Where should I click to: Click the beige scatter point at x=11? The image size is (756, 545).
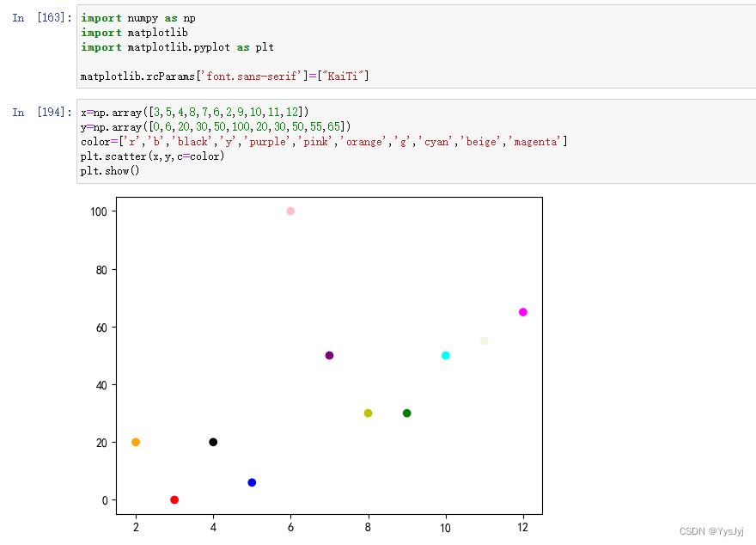pos(484,341)
